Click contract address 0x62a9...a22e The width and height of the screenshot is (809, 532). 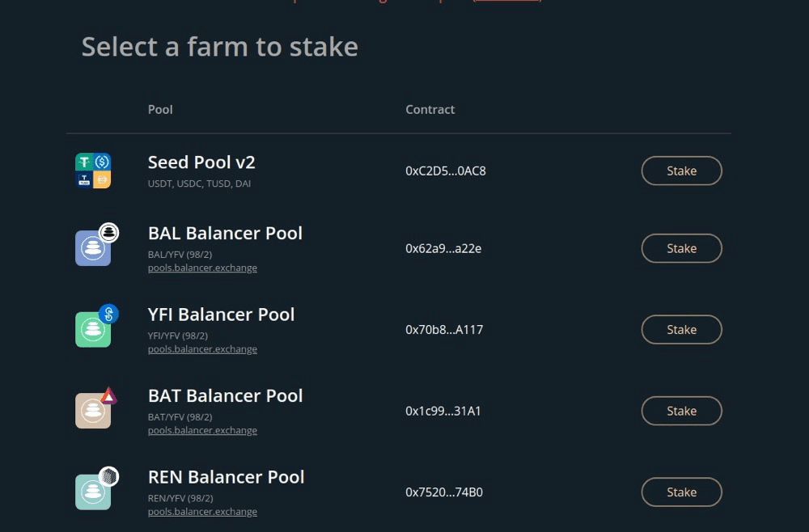coord(443,249)
